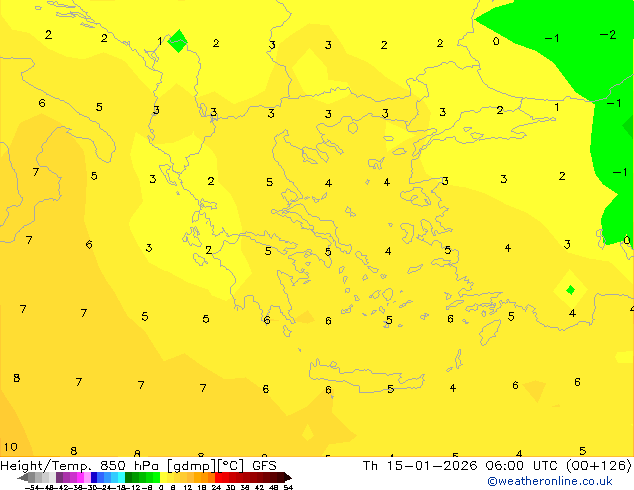
Task: Click the green diamond near the top '1' value
Action: pyautogui.click(x=178, y=41)
